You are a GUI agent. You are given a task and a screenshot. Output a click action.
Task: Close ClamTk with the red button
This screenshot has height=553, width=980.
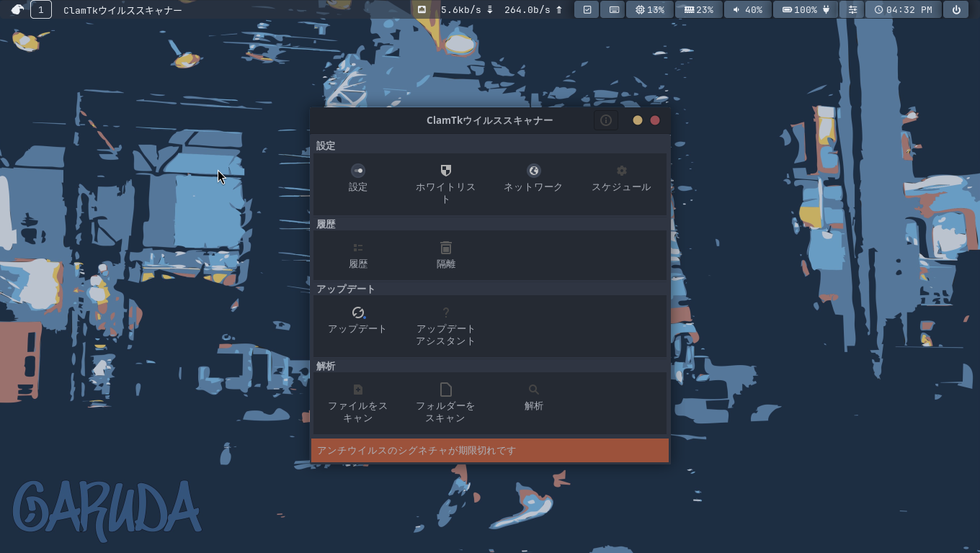(655, 120)
